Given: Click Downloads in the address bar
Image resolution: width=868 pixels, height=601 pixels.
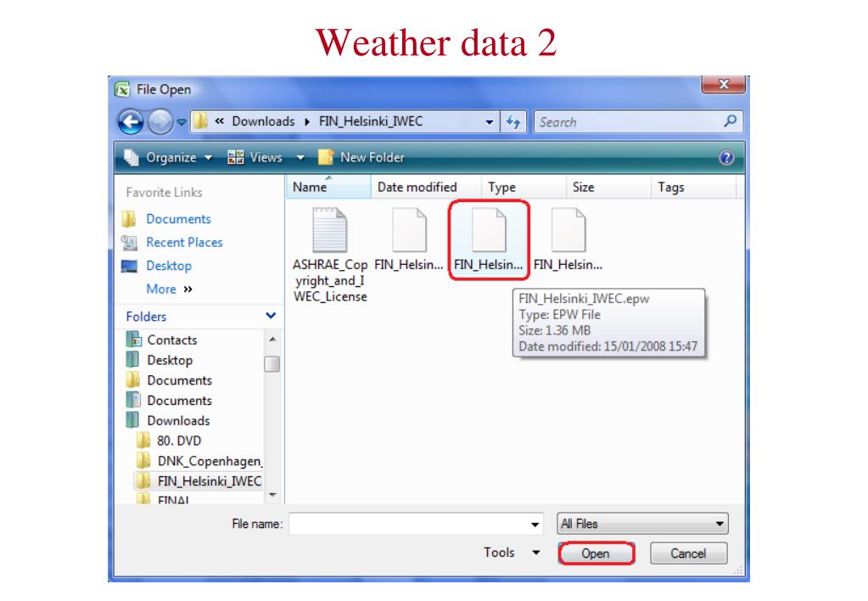Looking at the screenshot, I should (x=263, y=121).
